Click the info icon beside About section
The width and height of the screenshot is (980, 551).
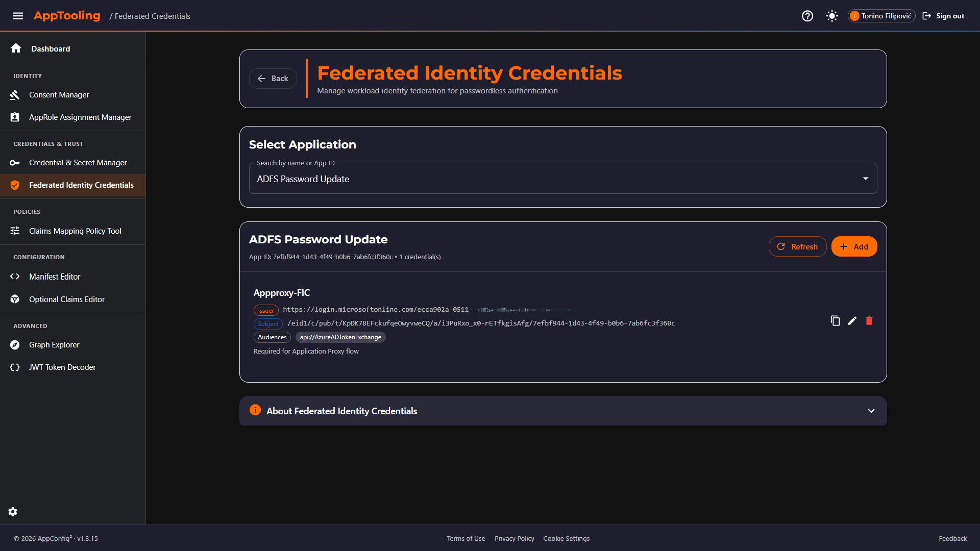[255, 410]
